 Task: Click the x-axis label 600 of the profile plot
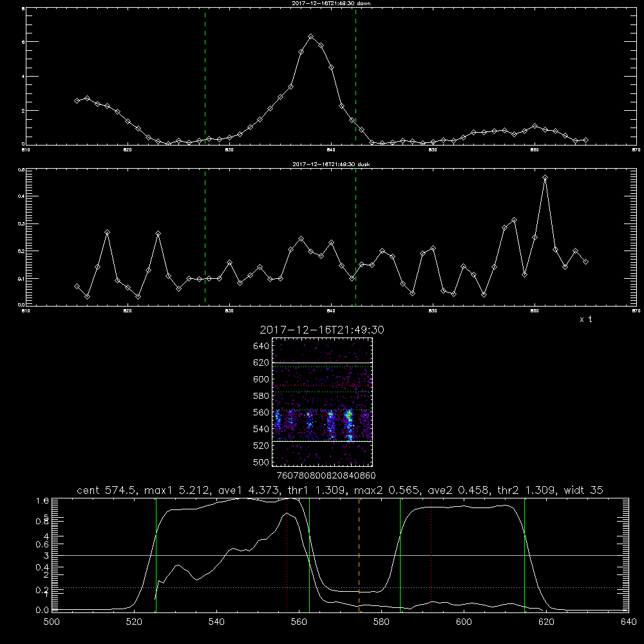coord(464,622)
